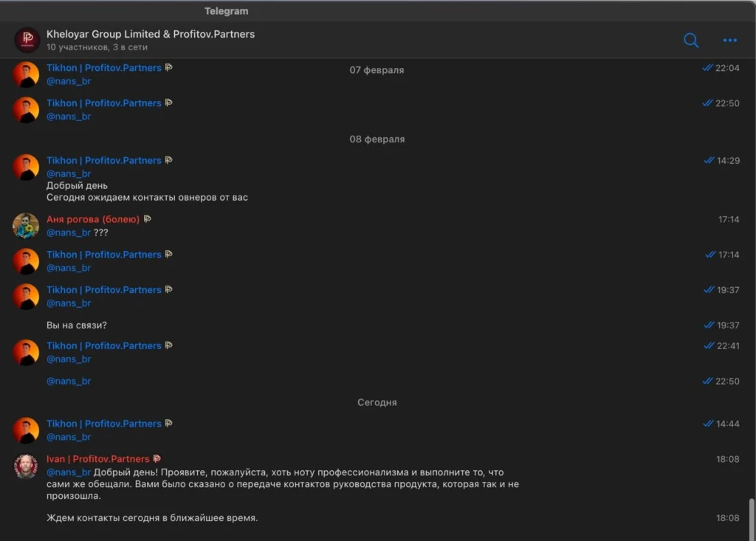Click the @nans_br mention in the 07 февраля 22:50 message
The image size is (756, 541).
tap(69, 116)
